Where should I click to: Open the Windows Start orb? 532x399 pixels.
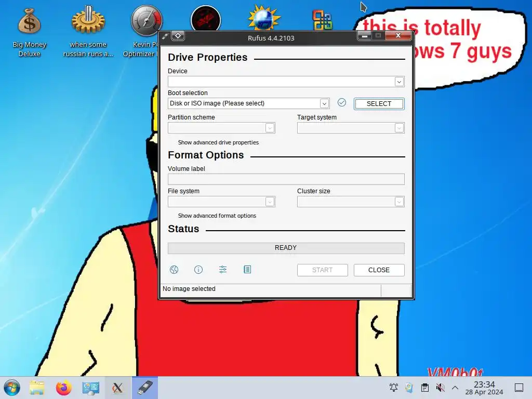click(12, 388)
